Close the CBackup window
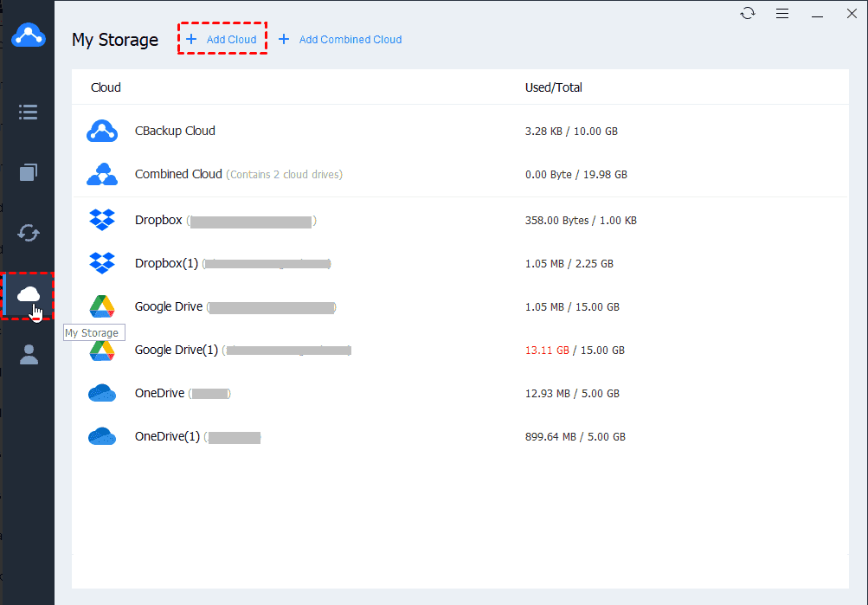 [852, 13]
